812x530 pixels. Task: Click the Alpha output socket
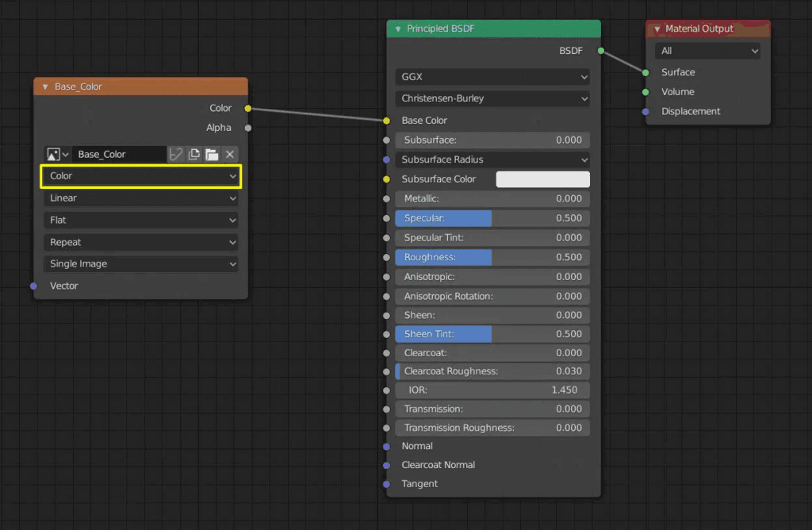point(248,128)
